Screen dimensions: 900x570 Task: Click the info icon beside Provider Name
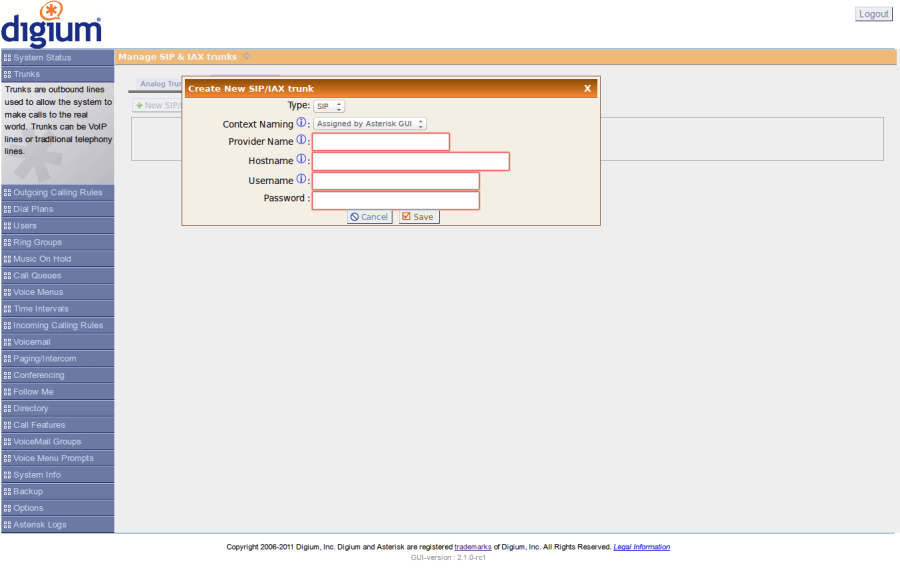coord(301,141)
